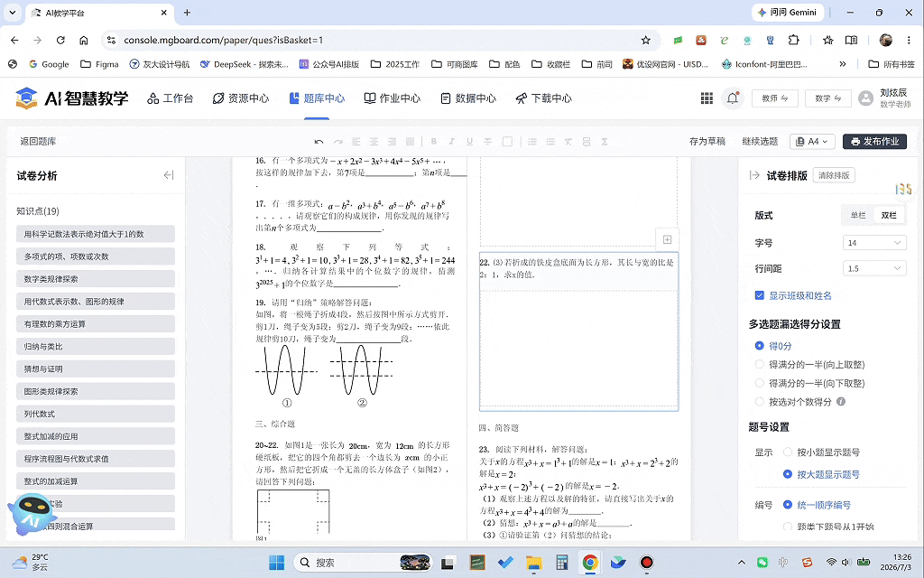The width and height of the screenshot is (924, 578).
Task: Click 发布作业 button
Action: click(874, 142)
